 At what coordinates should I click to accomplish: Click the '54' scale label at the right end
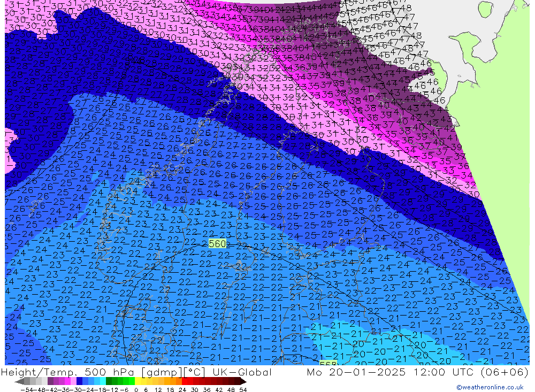(x=243, y=390)
